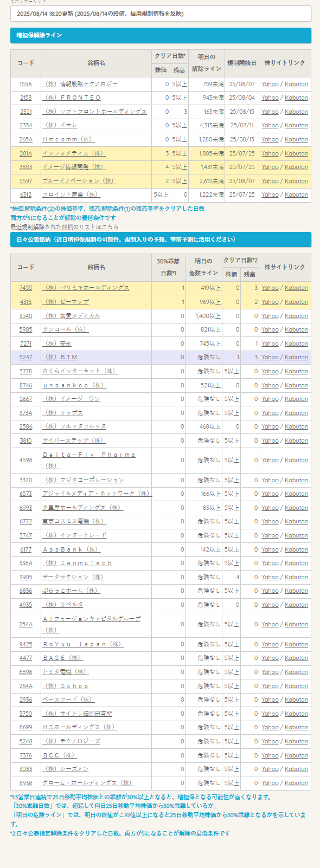Open Kabutan link for BASE row
This screenshot has height=868, width=320.
296,658
